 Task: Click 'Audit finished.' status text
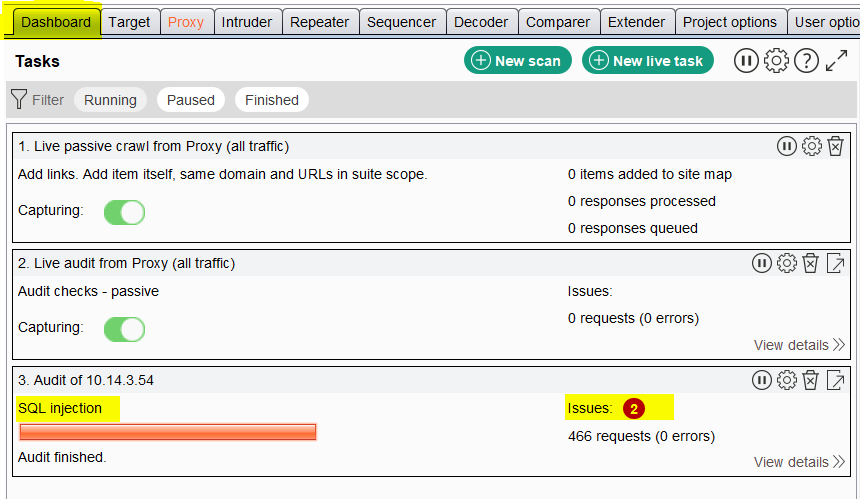62,457
